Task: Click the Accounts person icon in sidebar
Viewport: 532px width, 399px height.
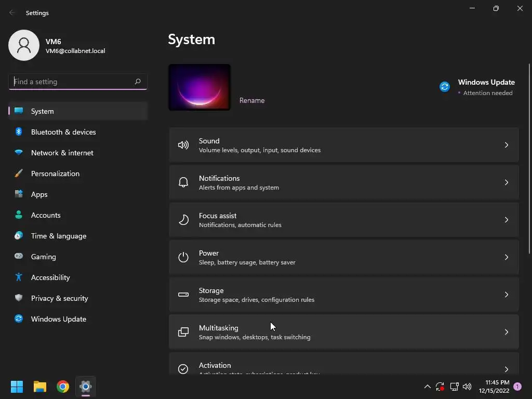Action: click(19, 215)
